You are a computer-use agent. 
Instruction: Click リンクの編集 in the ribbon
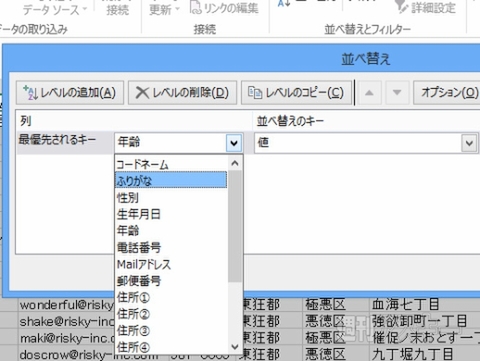pyautogui.click(x=224, y=8)
